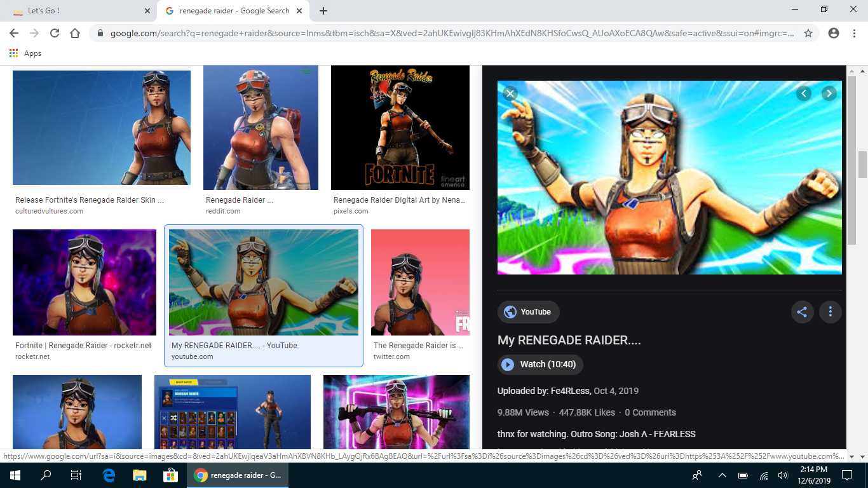Select the rocketr.net Renegade Raider thumbnail

[85, 282]
